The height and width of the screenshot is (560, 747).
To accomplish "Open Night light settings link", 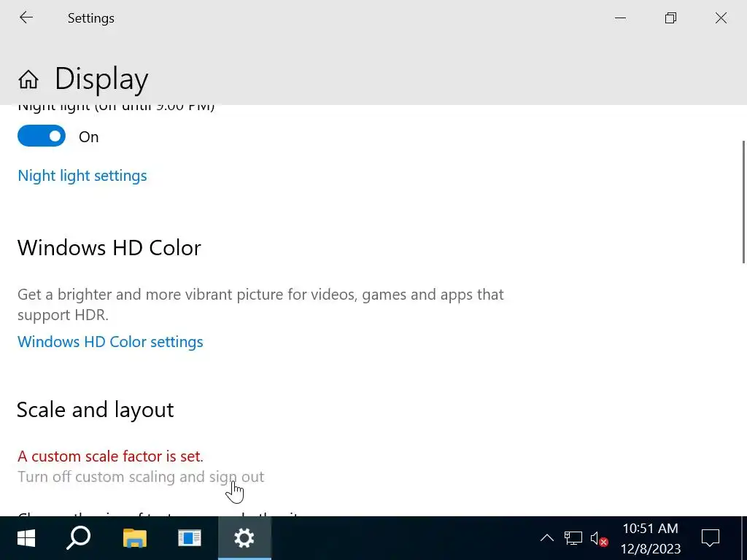I will (x=82, y=176).
